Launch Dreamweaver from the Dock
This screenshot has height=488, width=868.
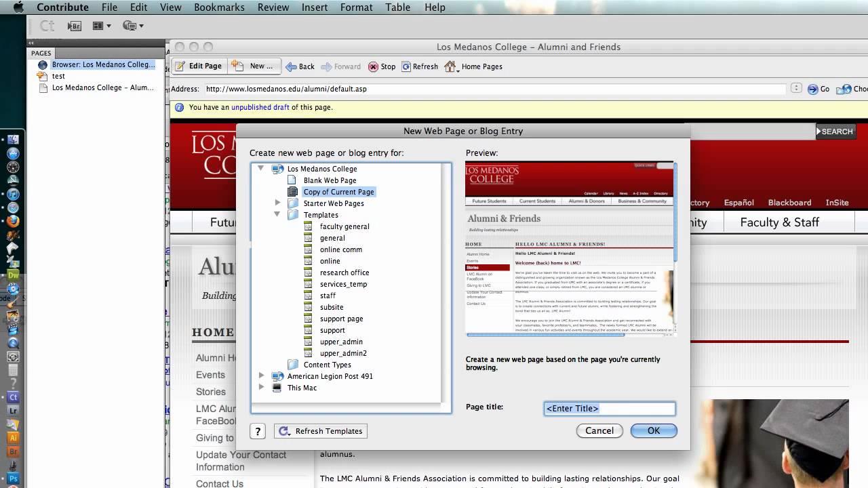13,275
